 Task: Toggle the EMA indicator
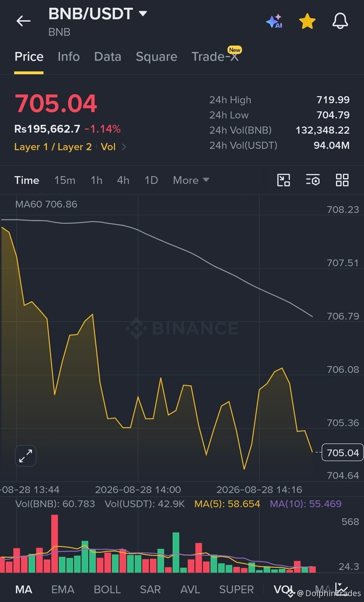63,590
